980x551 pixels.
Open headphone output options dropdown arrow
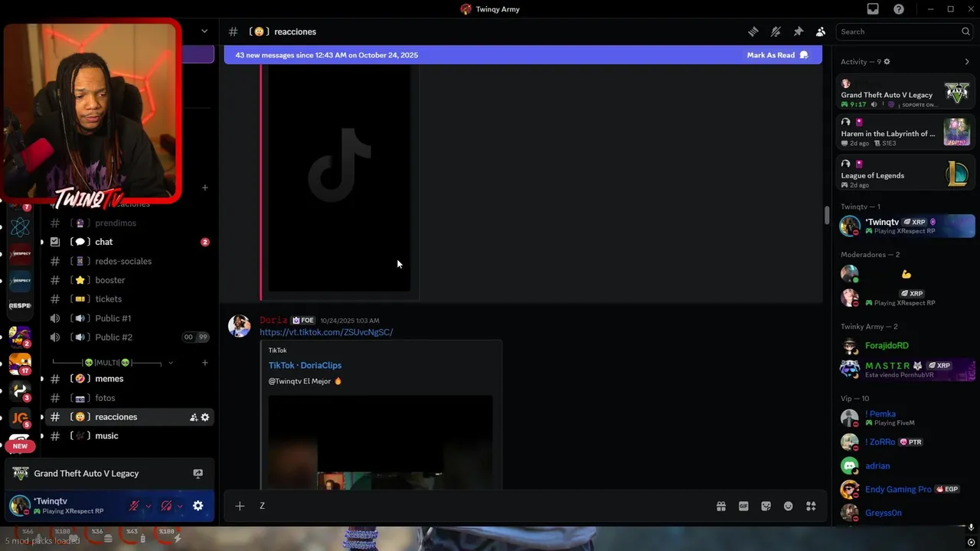click(x=180, y=506)
